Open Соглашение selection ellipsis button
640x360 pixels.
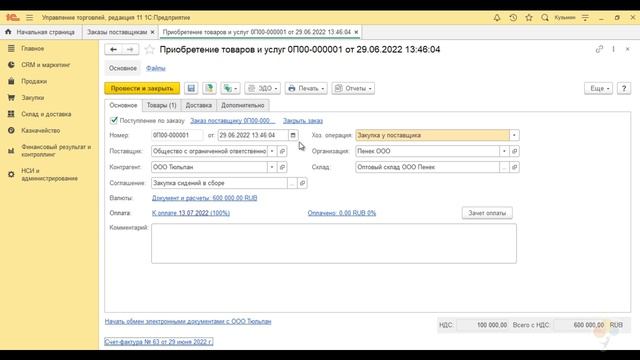pyautogui.click(x=292, y=183)
